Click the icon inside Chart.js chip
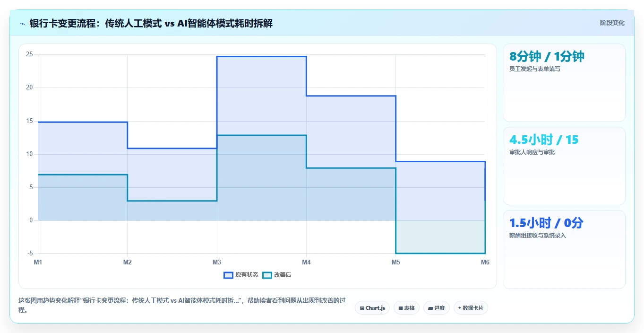 362,308
